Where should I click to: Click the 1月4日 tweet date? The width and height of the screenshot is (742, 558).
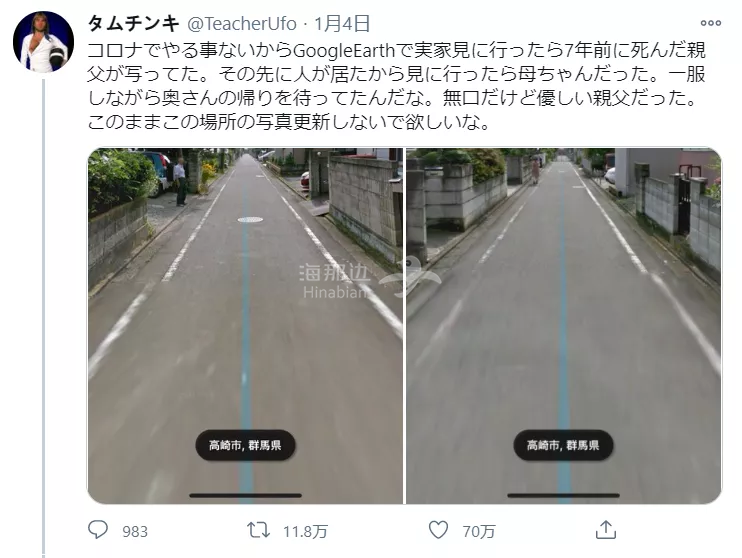342,23
